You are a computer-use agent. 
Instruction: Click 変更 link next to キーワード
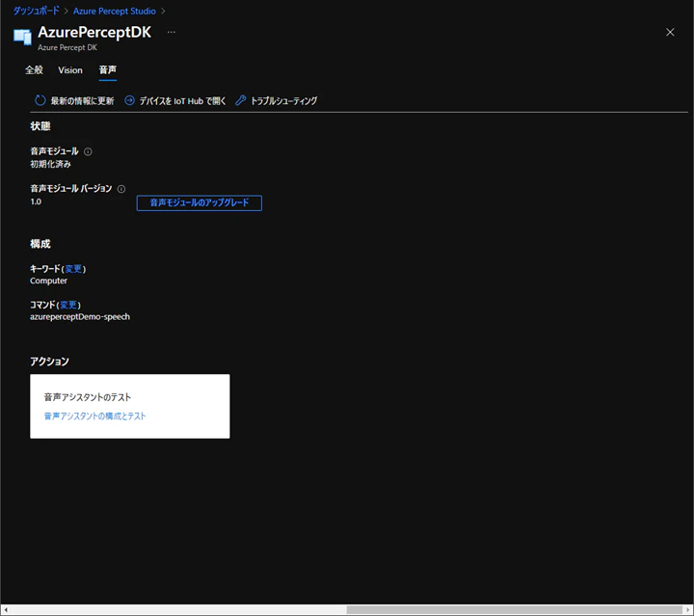click(x=73, y=269)
